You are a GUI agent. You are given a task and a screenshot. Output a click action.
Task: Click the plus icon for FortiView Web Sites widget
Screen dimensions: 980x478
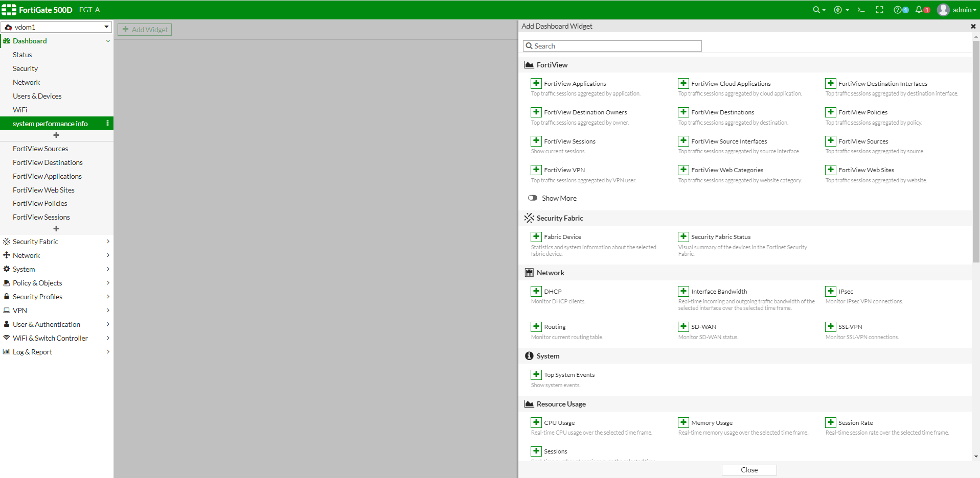tap(830, 170)
